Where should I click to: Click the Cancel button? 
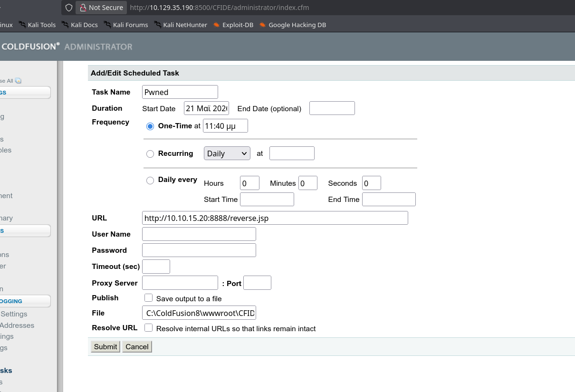(137, 346)
